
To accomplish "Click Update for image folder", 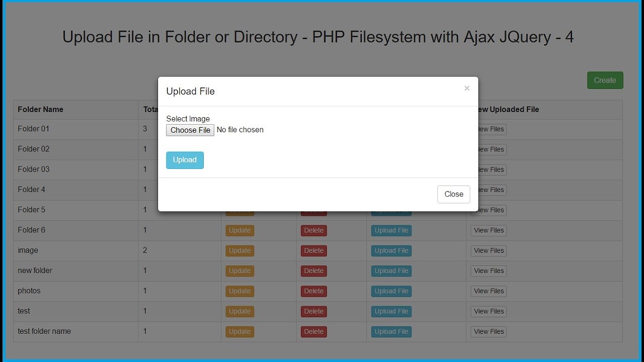I will click(x=239, y=251).
